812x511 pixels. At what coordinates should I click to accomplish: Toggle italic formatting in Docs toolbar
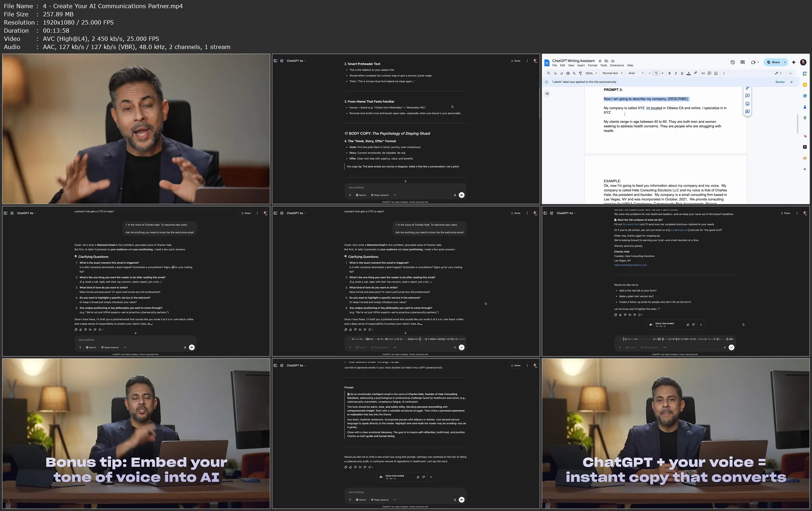coord(676,74)
